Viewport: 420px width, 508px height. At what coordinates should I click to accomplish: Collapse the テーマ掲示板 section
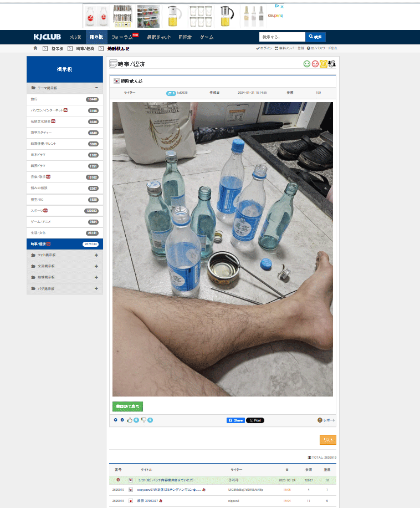point(96,88)
